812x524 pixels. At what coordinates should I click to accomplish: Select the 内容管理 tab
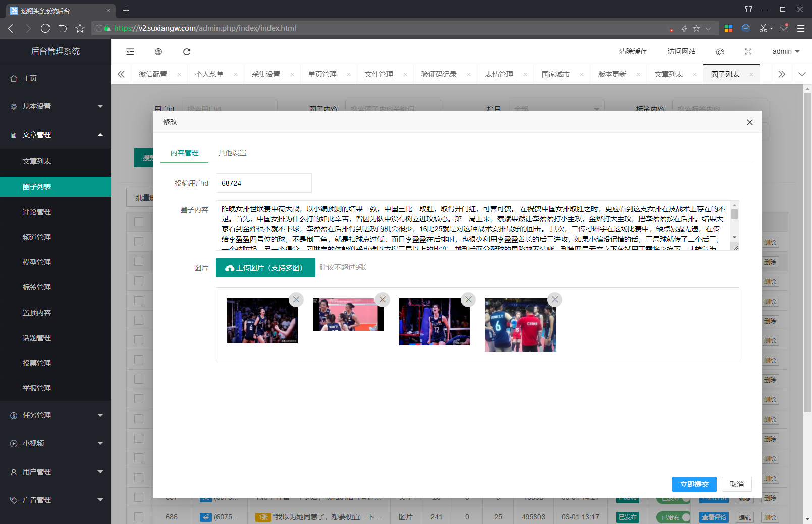tap(184, 153)
